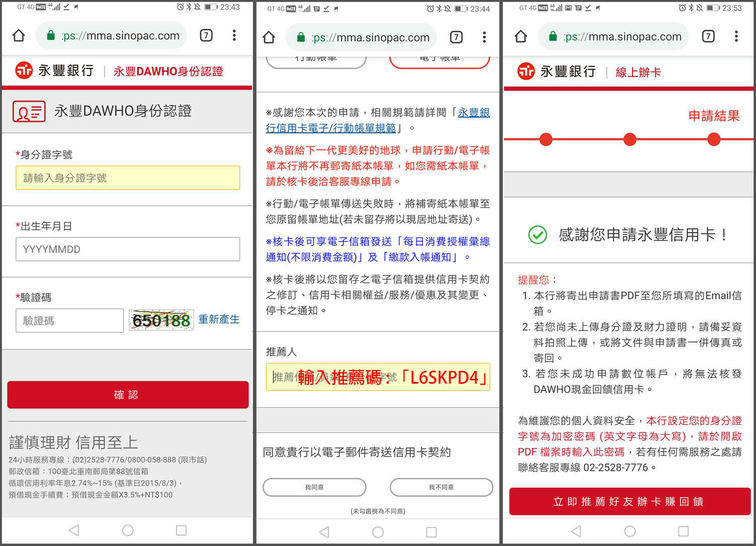Open tab switcher in middle phone browser
Viewport: 756px width, 546px height.
(456, 37)
